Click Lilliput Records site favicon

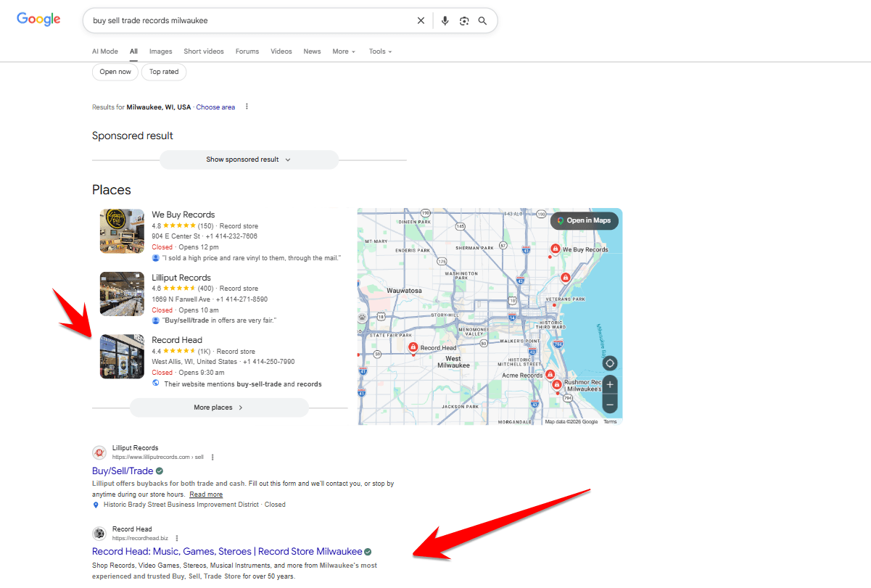[x=99, y=452]
